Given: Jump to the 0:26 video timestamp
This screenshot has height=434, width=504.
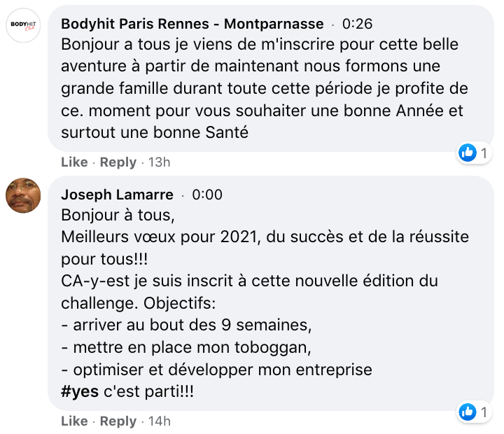Looking at the screenshot, I should [x=357, y=24].
